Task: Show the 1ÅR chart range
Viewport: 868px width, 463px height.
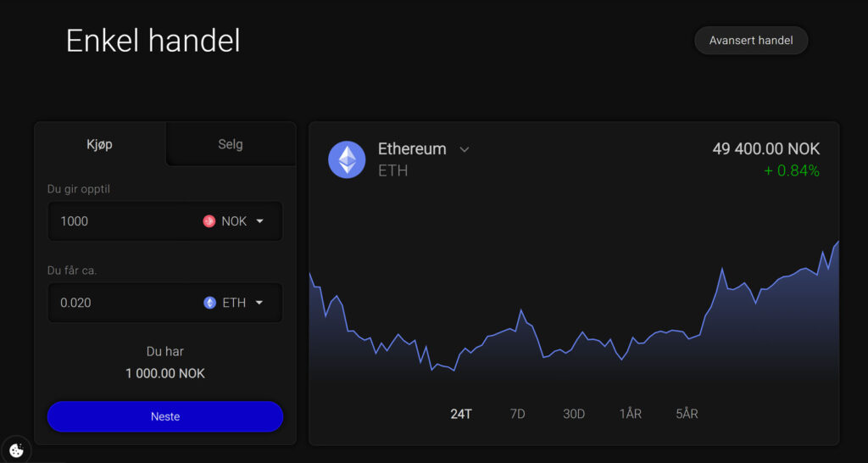Action: [631, 414]
